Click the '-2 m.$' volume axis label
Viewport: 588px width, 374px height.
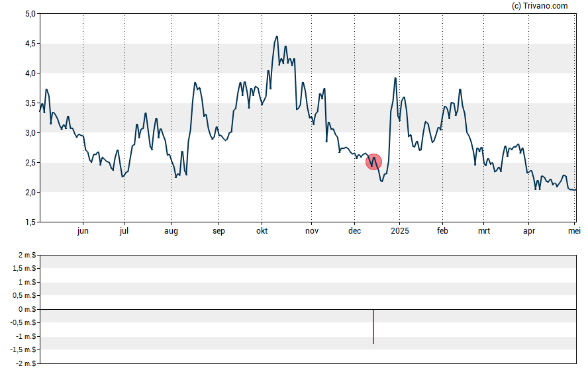(x=26, y=363)
